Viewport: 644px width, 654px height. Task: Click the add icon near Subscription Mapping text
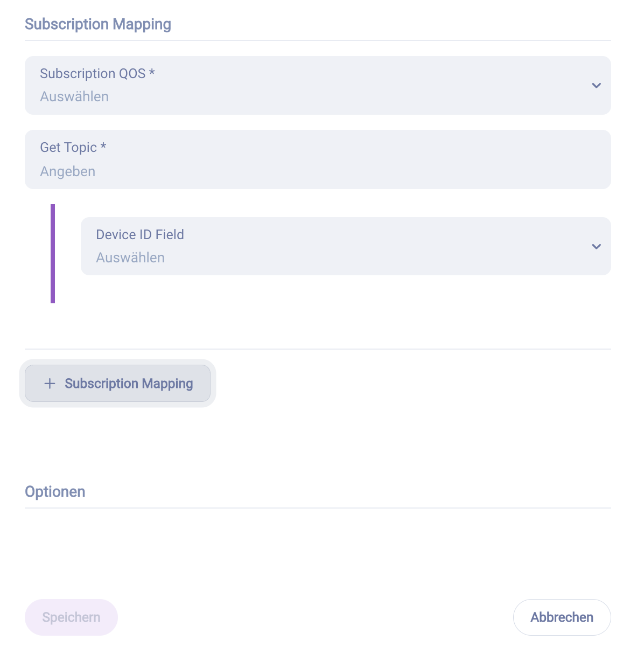pyautogui.click(x=49, y=383)
